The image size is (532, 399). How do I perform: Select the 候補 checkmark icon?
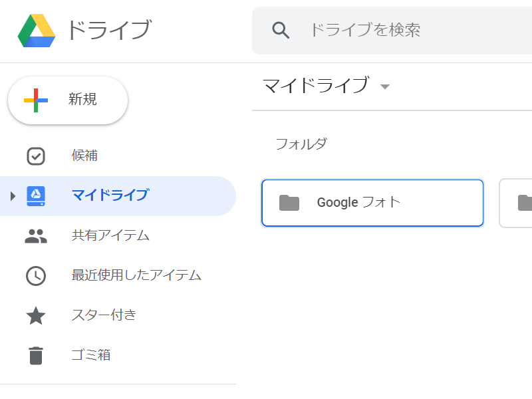[x=36, y=156]
